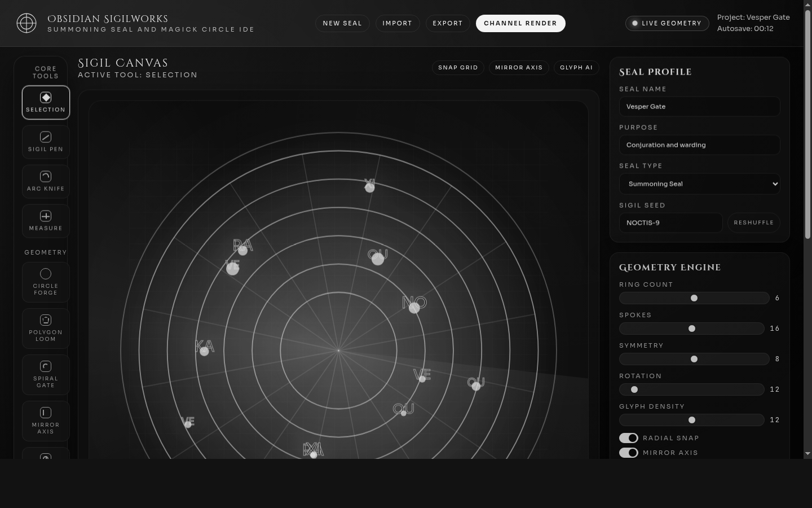The width and height of the screenshot is (812, 508).
Task: Disable the Radial Snap toggle
Action: click(629, 438)
